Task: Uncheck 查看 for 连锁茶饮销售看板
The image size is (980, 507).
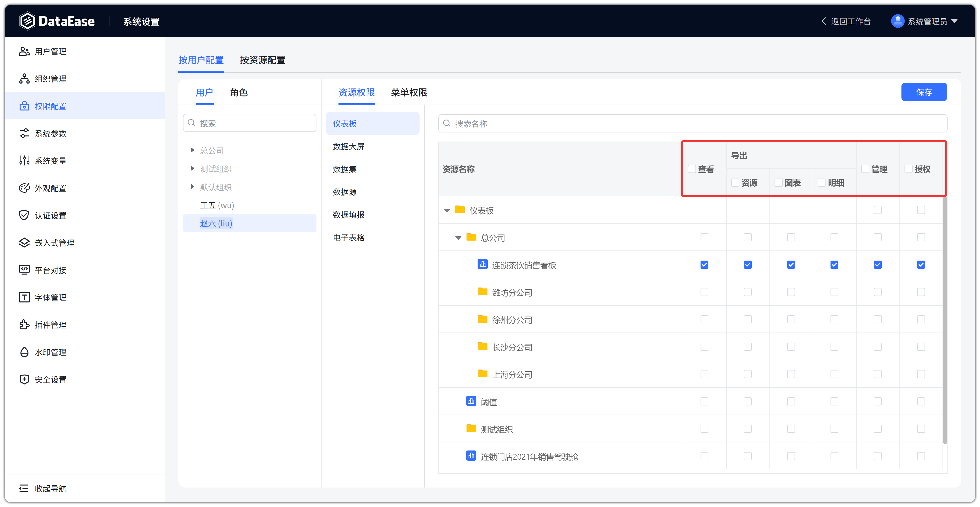Action: click(705, 265)
